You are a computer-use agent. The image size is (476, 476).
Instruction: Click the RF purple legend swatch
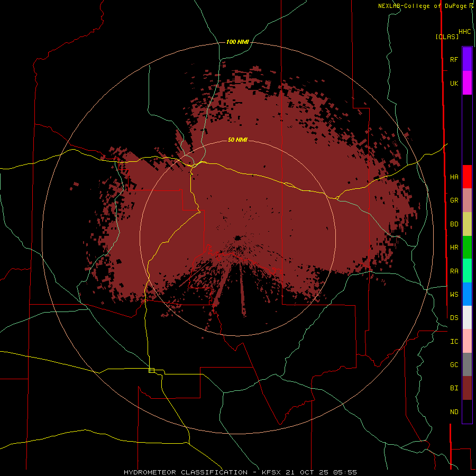coord(467,59)
